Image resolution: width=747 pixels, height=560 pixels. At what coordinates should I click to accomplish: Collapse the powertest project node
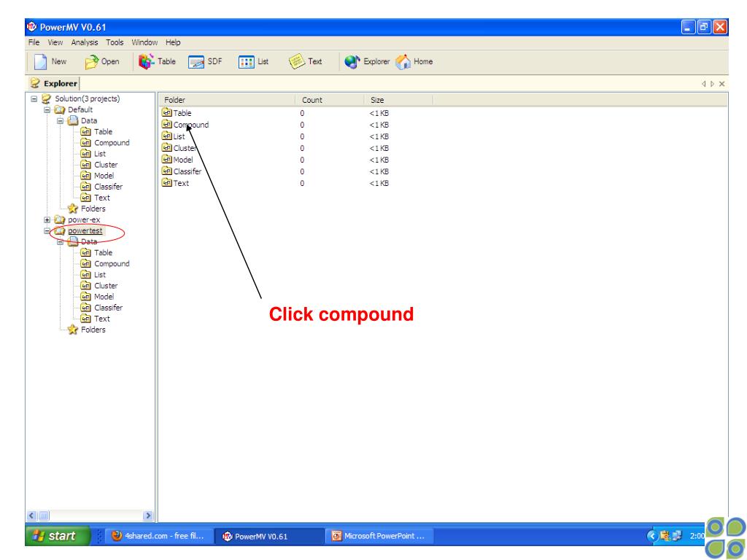pyautogui.click(x=47, y=231)
